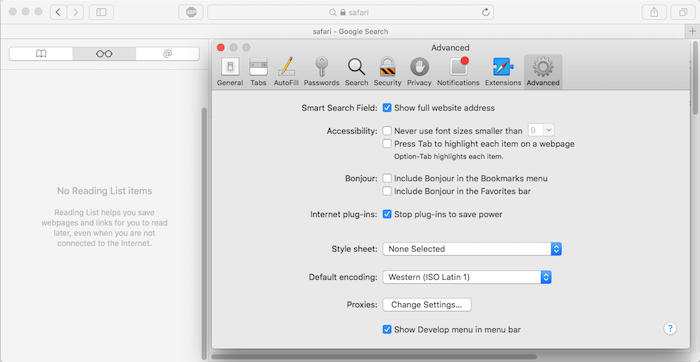Click the horizontal scrollbar at the bottom

point(374,357)
